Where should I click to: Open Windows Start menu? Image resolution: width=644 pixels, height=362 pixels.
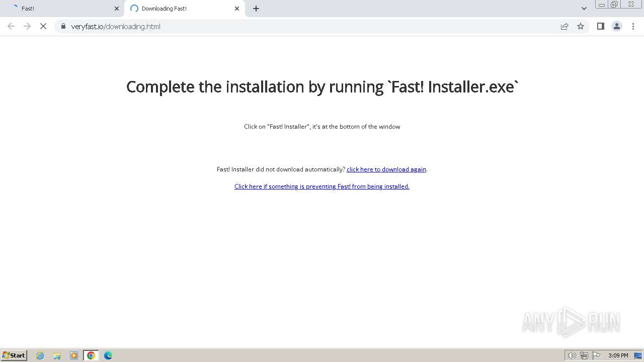click(14, 355)
